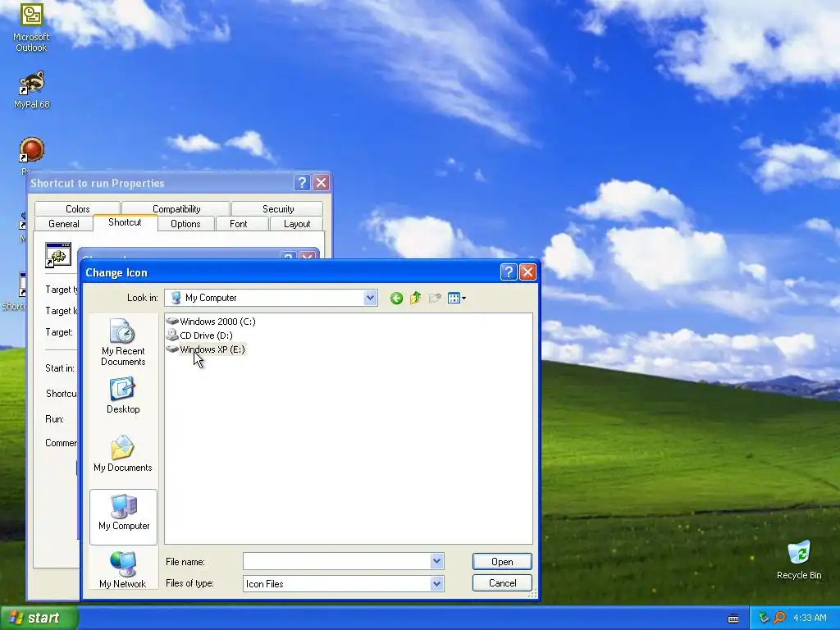Screen dimensions: 840x630
Task: Click the 4:33 AM clock
Action: point(810,618)
